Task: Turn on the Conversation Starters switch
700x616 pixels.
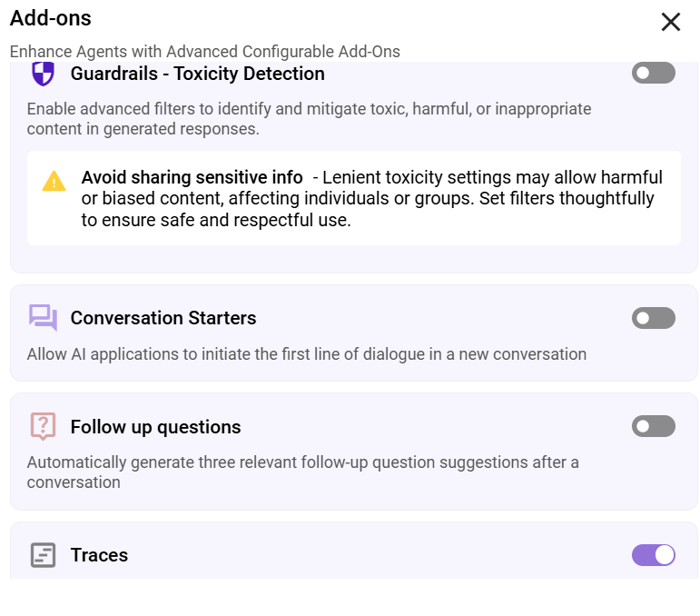Action: [653, 318]
